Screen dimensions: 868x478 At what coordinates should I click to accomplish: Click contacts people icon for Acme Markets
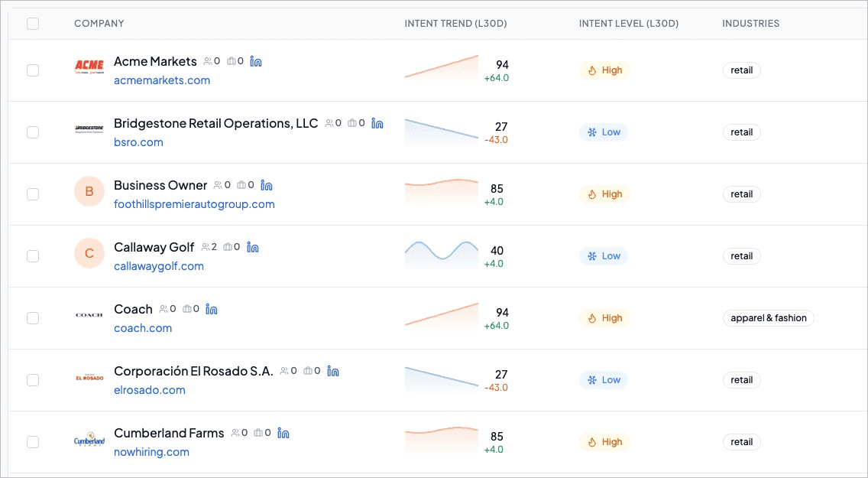pos(208,61)
